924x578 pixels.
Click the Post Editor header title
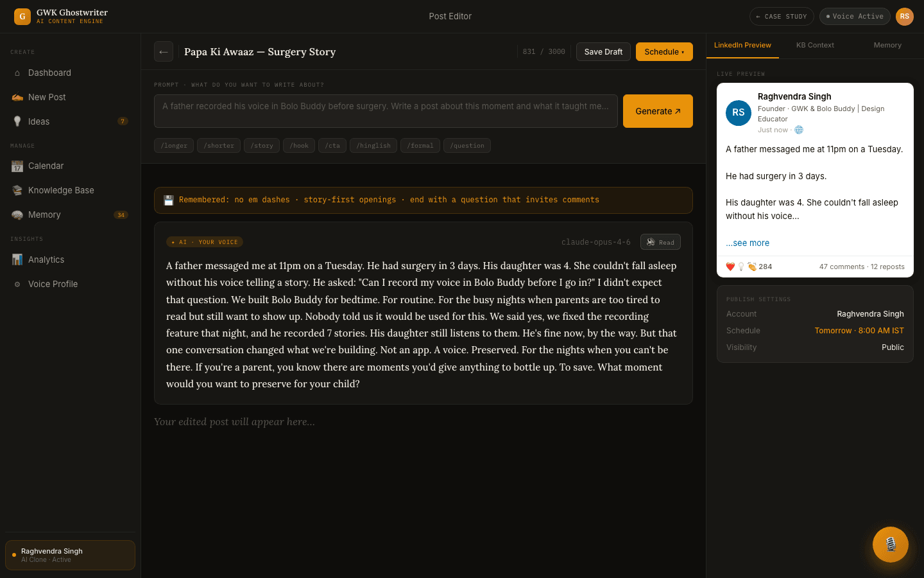(450, 17)
